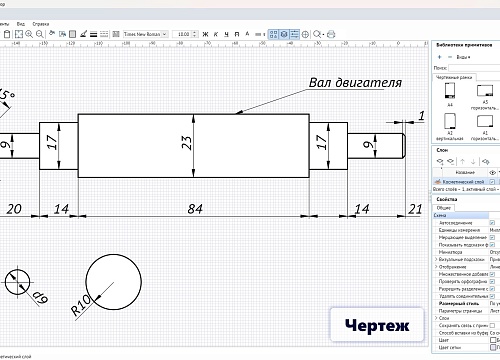Open the Вид menu

(21, 24)
